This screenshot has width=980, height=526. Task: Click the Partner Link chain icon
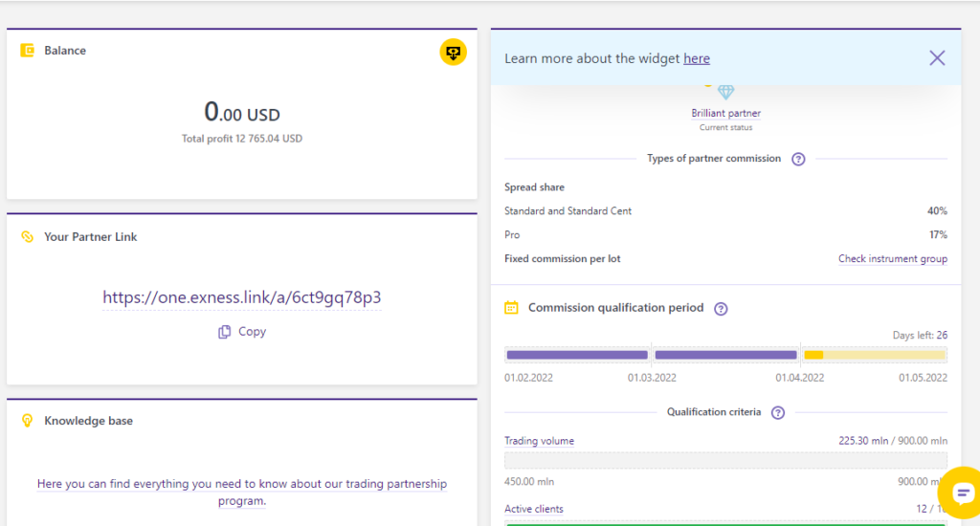click(28, 237)
